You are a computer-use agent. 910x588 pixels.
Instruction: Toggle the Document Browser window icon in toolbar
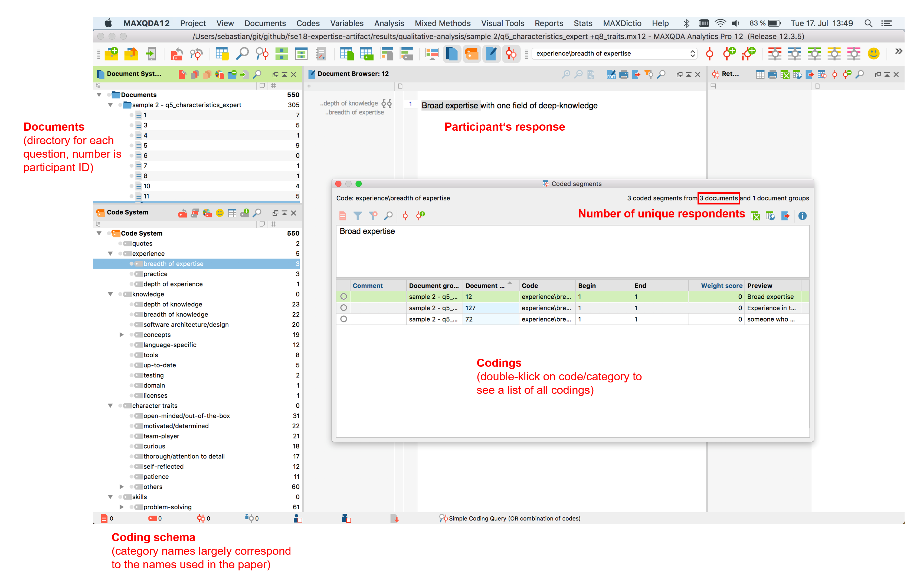491,54
